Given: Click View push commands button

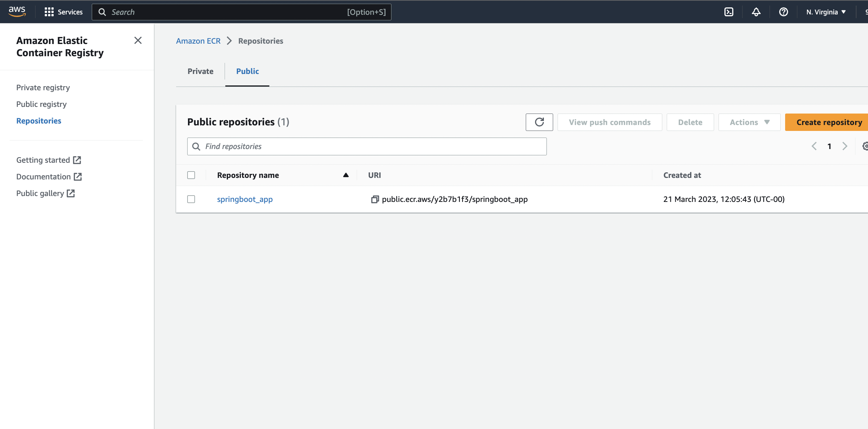Looking at the screenshot, I should point(610,122).
